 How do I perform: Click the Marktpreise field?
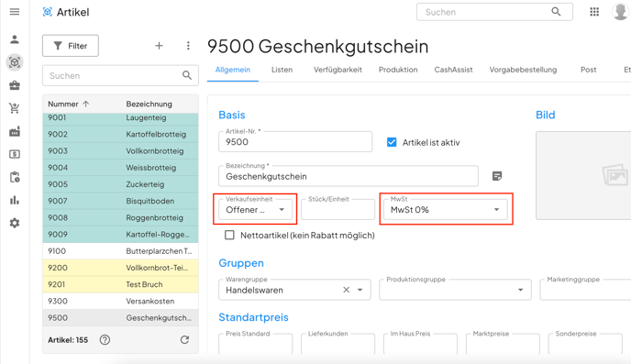(x=503, y=344)
